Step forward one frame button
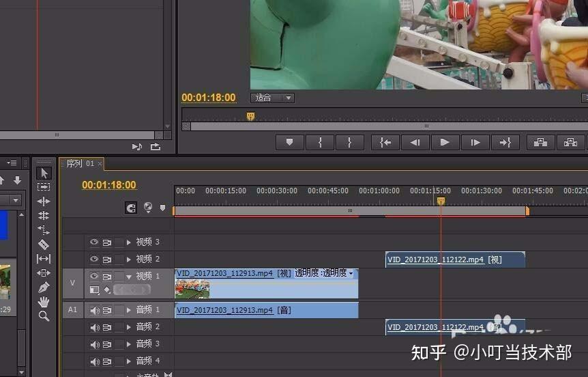This screenshot has height=377, width=588. tap(475, 142)
